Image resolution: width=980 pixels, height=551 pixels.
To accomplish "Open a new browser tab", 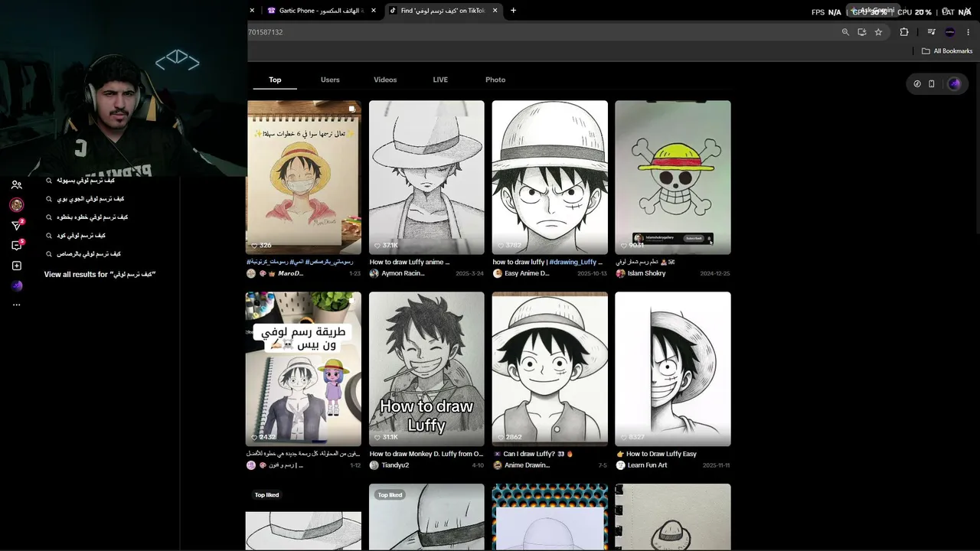I will pos(513,11).
